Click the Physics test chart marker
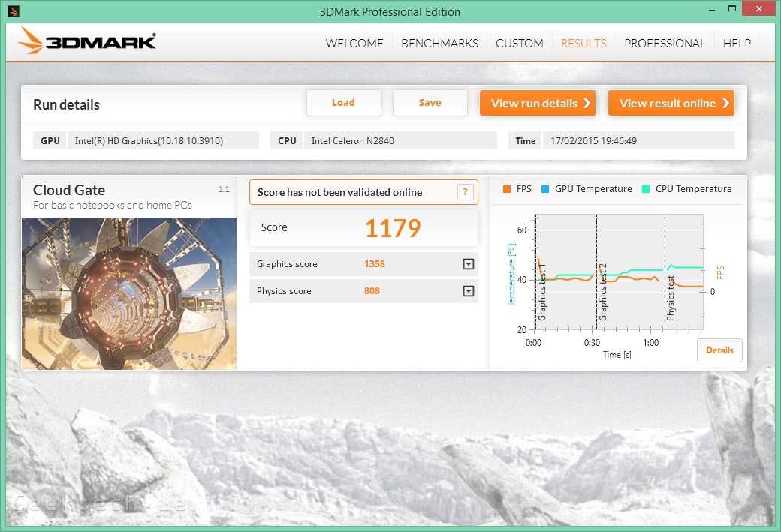The image size is (781, 532). (x=671, y=298)
